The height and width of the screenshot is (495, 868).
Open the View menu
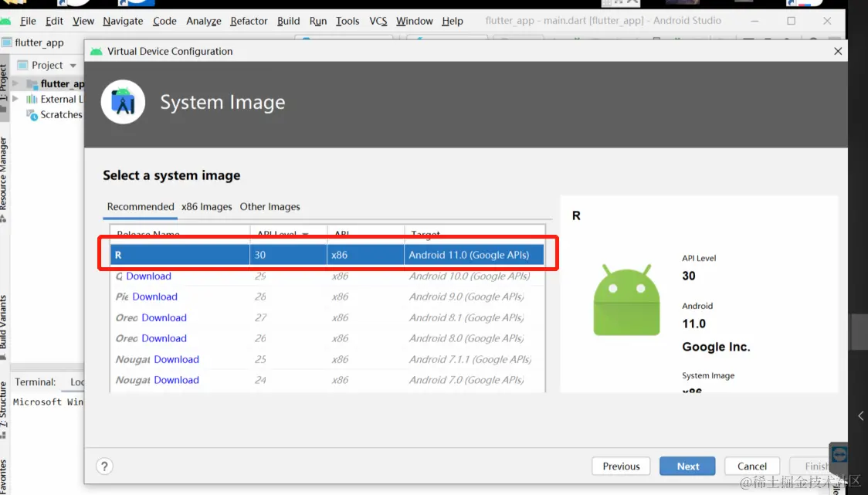pos(83,21)
